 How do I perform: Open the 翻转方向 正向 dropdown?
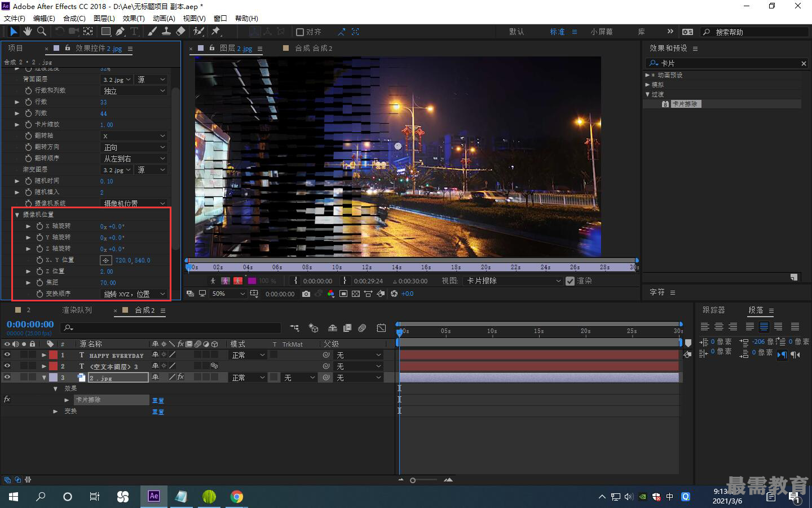click(134, 147)
